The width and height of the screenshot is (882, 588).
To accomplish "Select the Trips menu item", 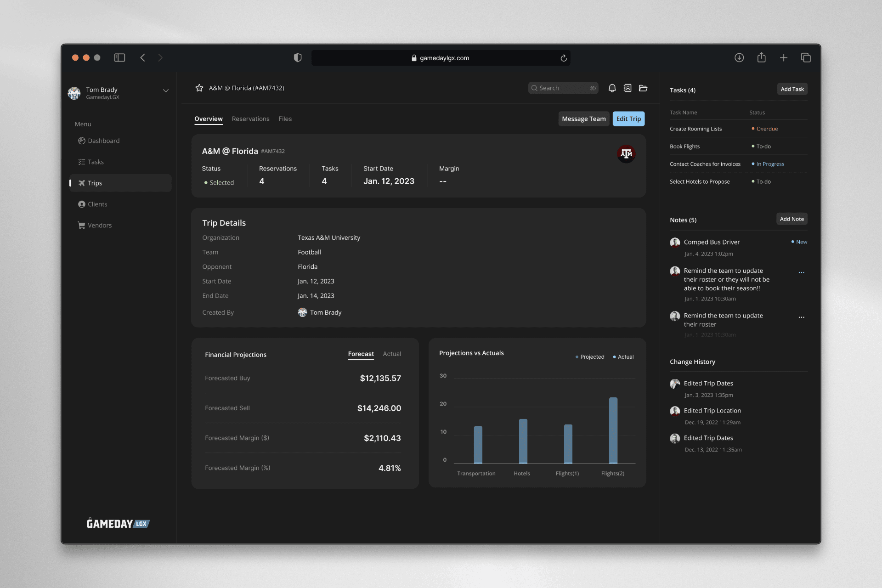I will tap(120, 183).
